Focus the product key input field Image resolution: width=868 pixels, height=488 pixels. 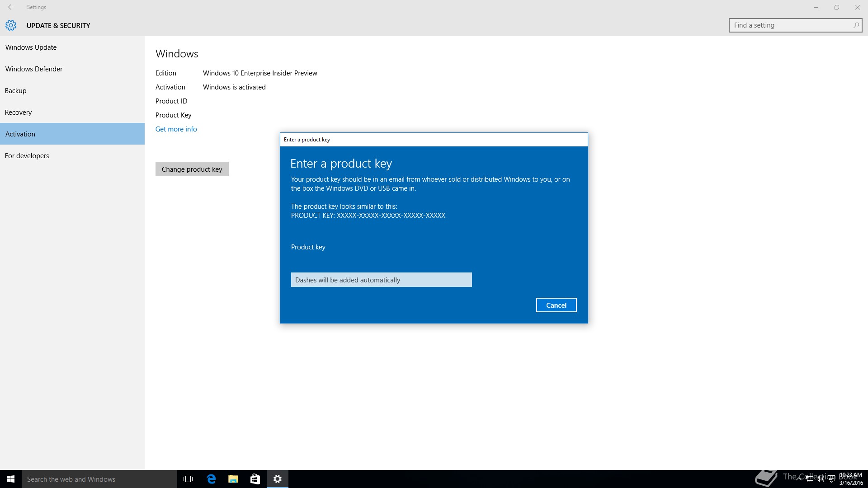point(382,280)
